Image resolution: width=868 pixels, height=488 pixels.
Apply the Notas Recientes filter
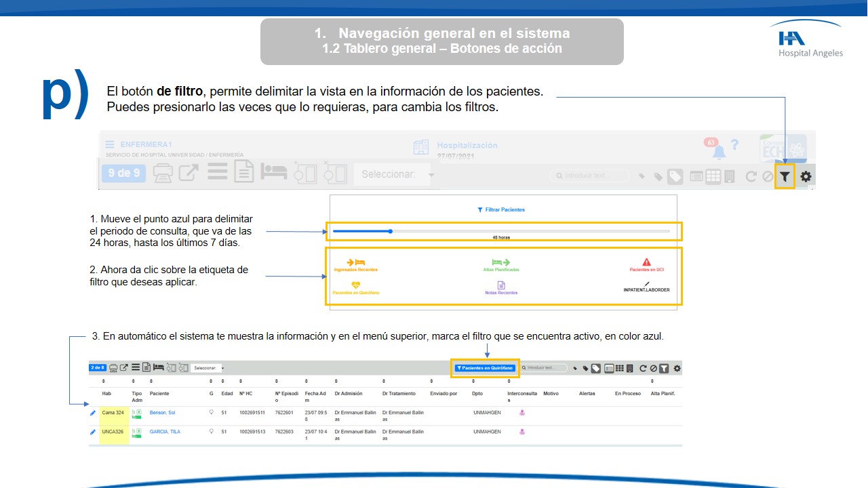[x=501, y=288]
